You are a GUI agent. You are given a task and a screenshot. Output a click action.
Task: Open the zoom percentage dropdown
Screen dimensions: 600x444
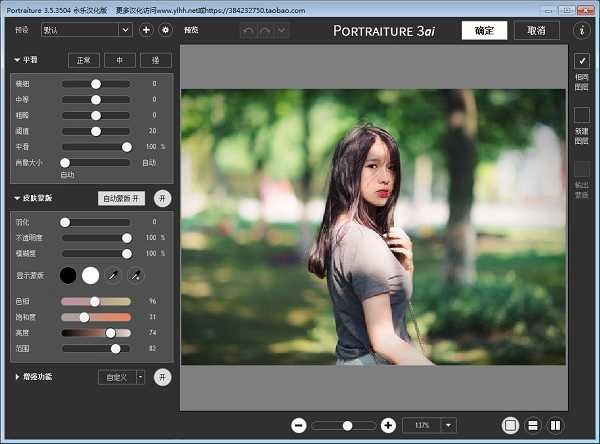pos(449,425)
